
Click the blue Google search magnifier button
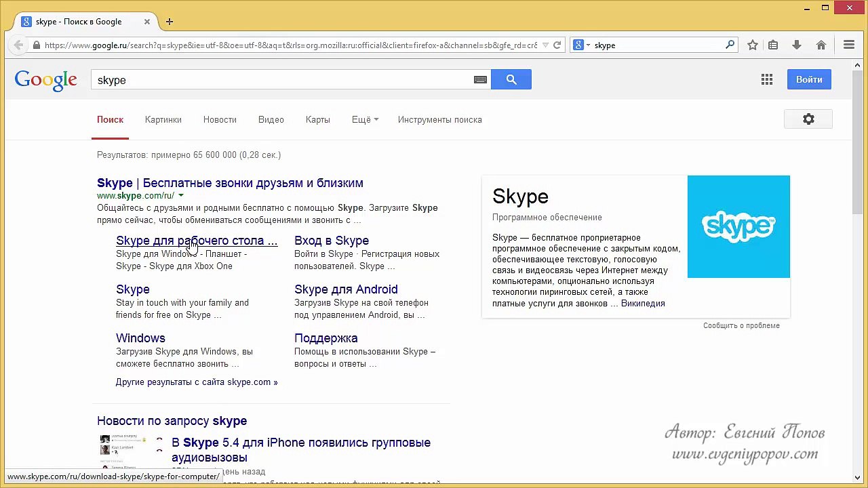[511, 80]
